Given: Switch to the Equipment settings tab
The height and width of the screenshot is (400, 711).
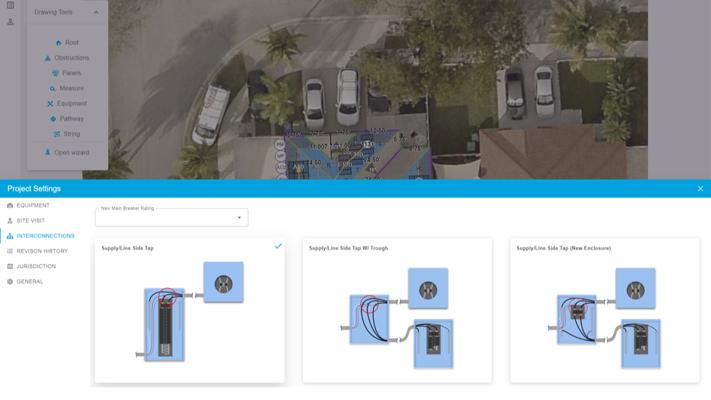Looking at the screenshot, I should (33, 205).
